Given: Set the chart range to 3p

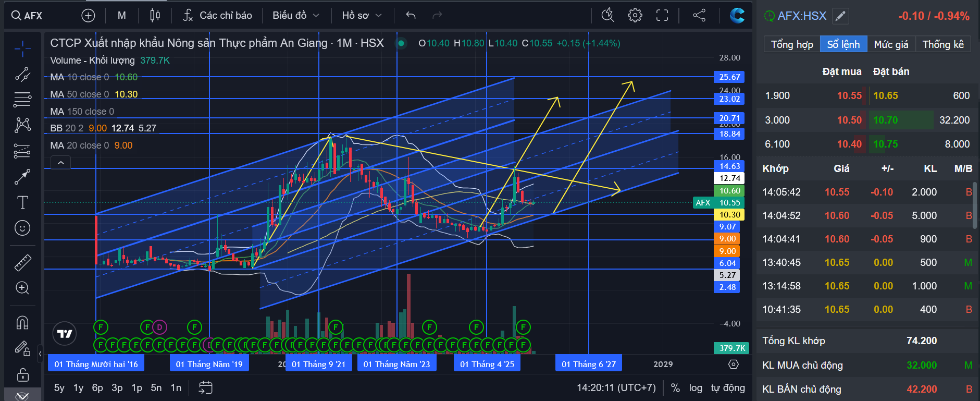Looking at the screenshot, I should tap(117, 388).
